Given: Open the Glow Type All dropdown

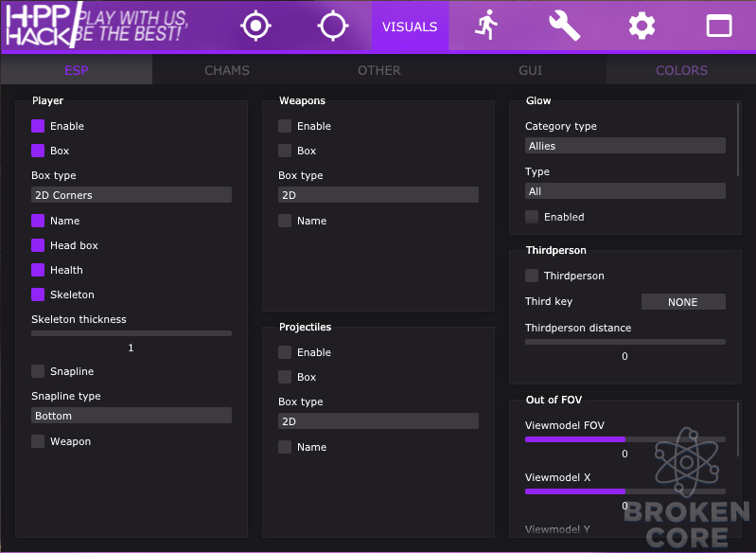Looking at the screenshot, I should (624, 191).
